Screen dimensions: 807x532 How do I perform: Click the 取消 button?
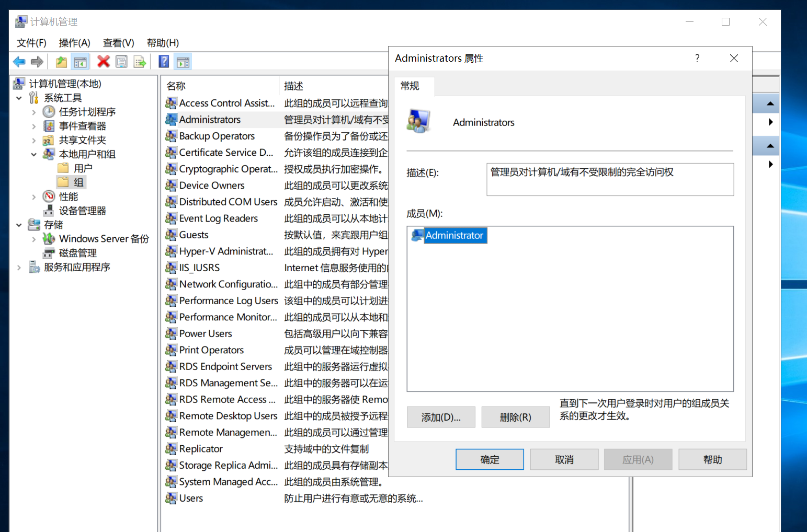point(564,459)
